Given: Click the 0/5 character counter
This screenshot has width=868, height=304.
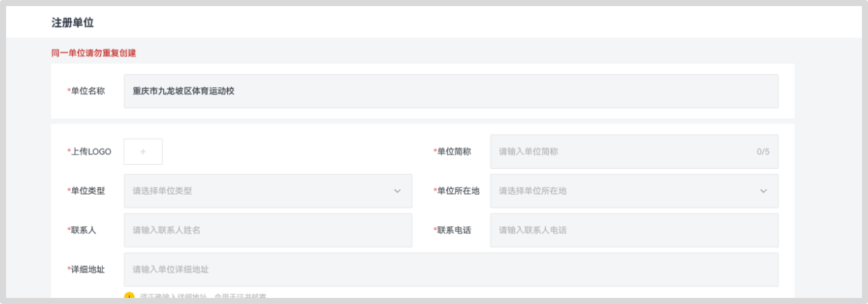Looking at the screenshot, I should pos(763,151).
